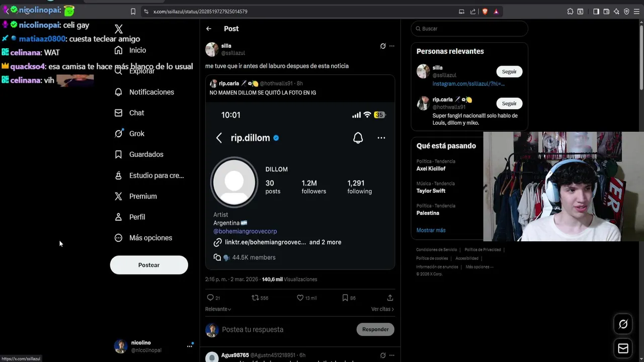Viewport: 644px width, 362px height.
Task: Click Condiciones de Servicio footer link
Action: point(436,250)
